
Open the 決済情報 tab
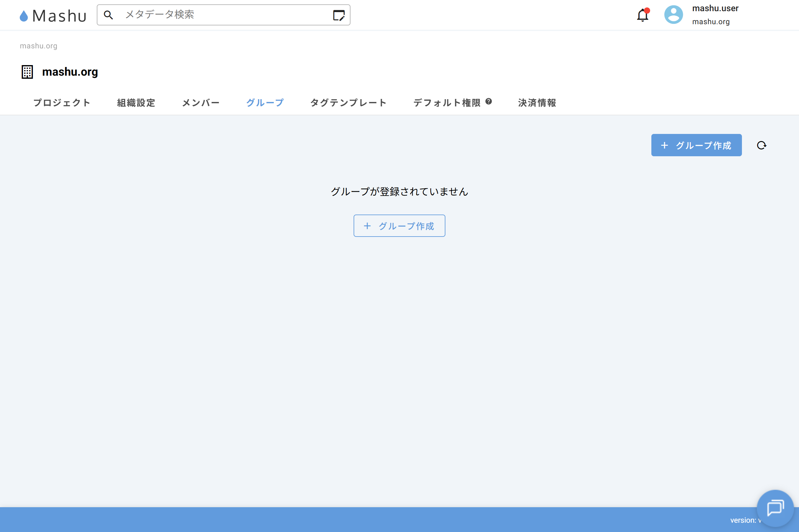pyautogui.click(x=537, y=103)
